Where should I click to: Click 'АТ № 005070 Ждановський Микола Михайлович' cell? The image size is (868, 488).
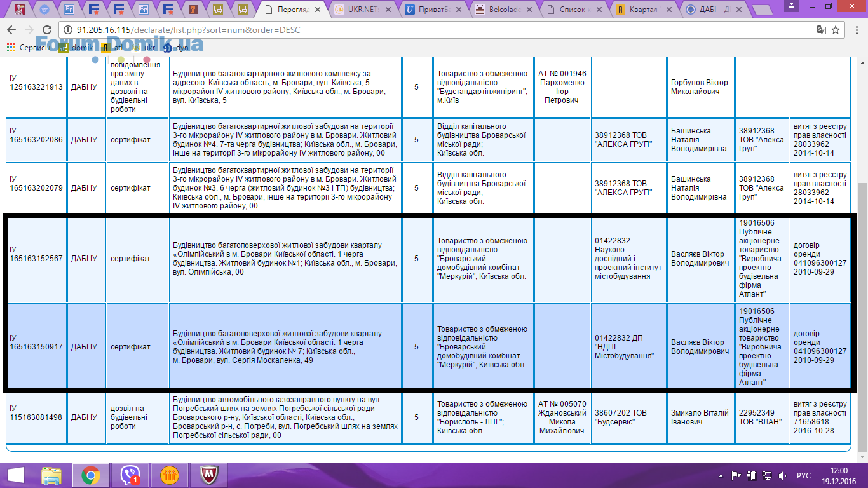coord(562,417)
